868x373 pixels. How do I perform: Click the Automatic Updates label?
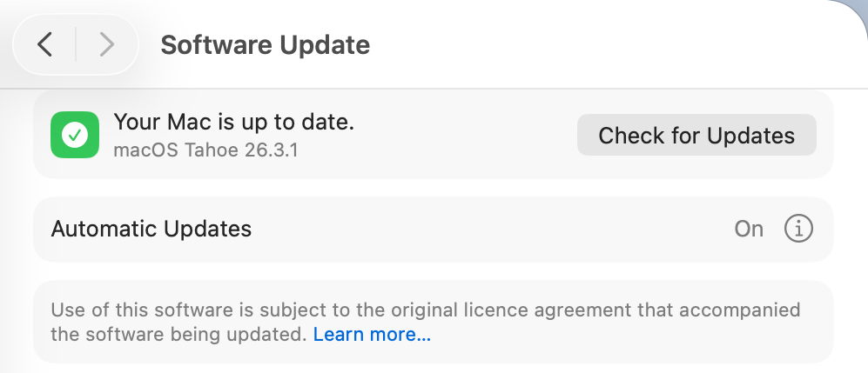(151, 229)
